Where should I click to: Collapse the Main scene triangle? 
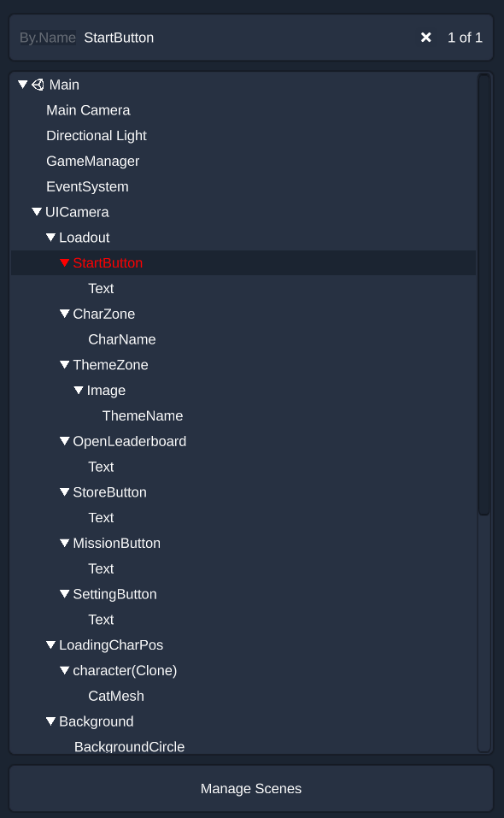coord(22,85)
